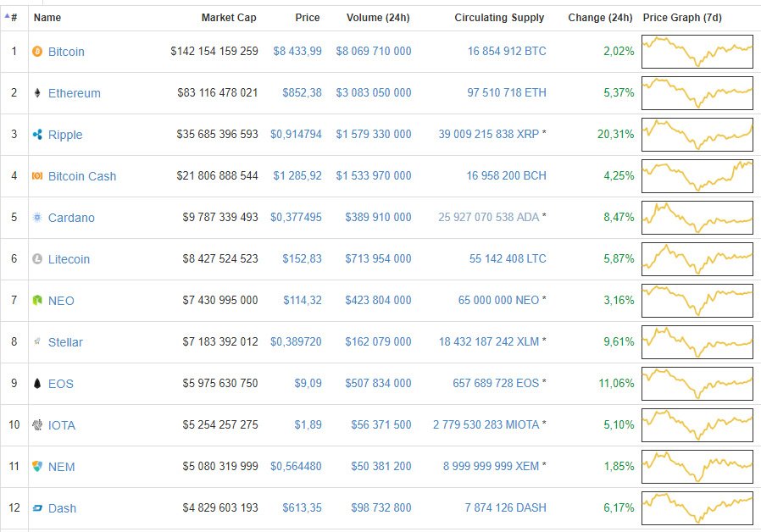The width and height of the screenshot is (761, 532).
Task: Open the Bitcoin name link
Action: coord(66,52)
